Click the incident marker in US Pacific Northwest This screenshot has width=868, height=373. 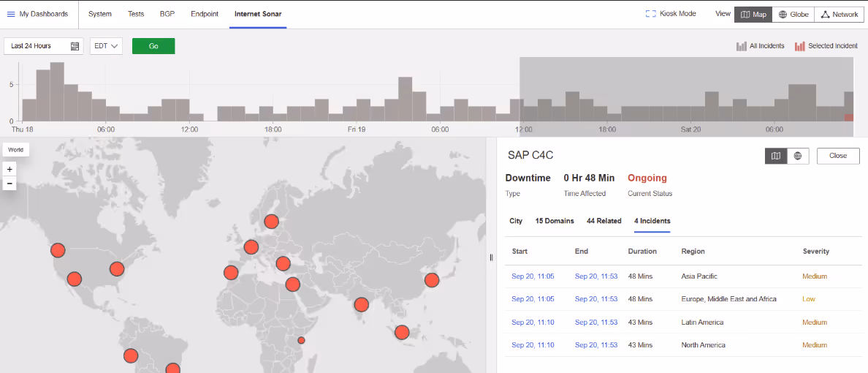point(58,251)
